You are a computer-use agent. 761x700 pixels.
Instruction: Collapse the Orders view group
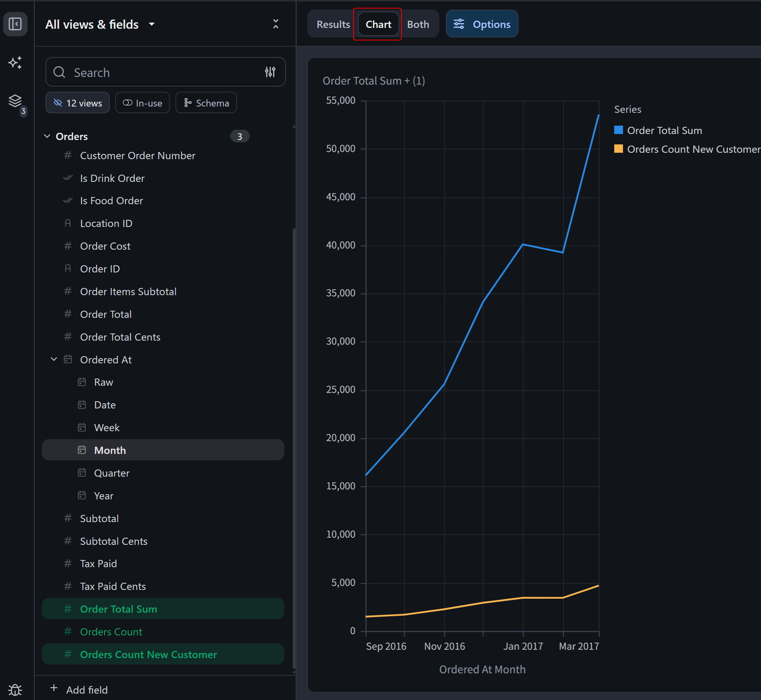coord(47,136)
